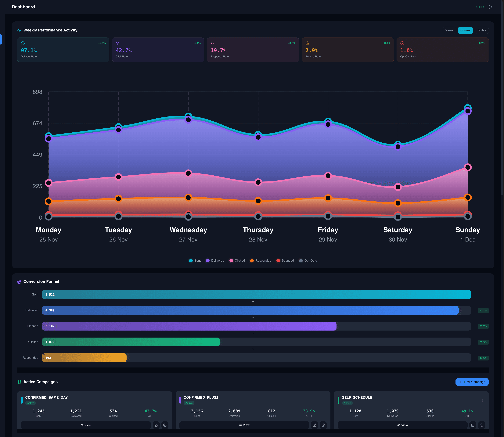
Task: Click the target icon beside Conversion Funnel
Action: click(x=19, y=282)
